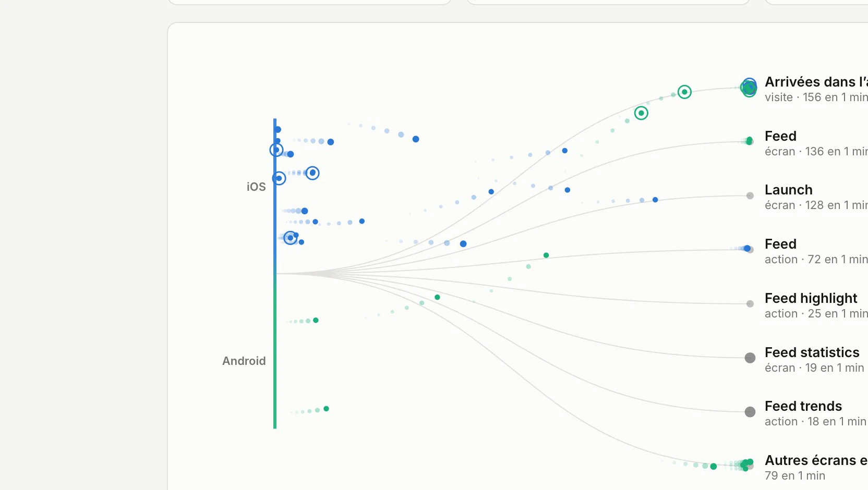Click the green Android dot near bar bottom

click(326, 409)
